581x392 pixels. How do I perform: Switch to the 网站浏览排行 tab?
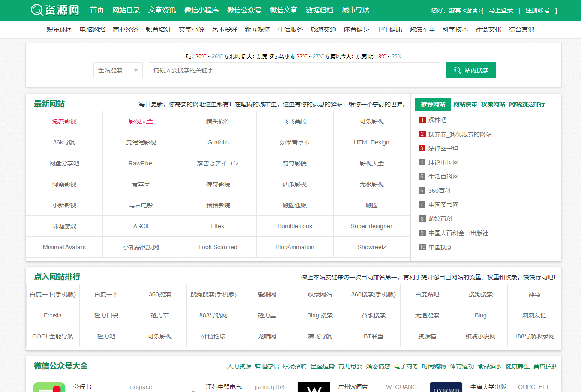527,104
